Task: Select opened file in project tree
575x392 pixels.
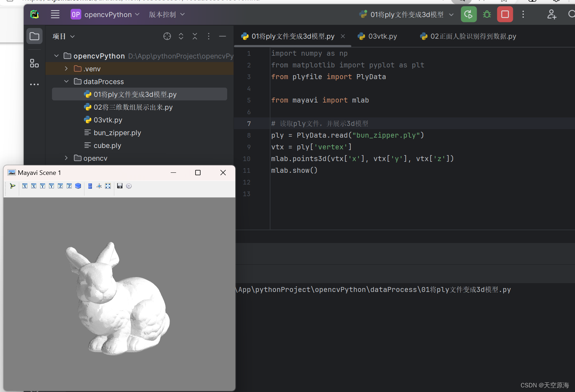Action: click(167, 36)
